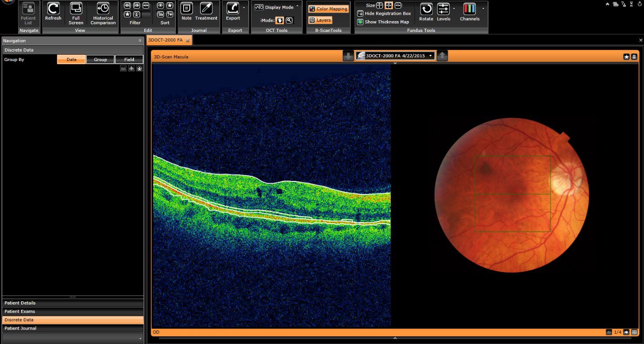Toggle Layers overlay on the B-scan

pos(320,20)
